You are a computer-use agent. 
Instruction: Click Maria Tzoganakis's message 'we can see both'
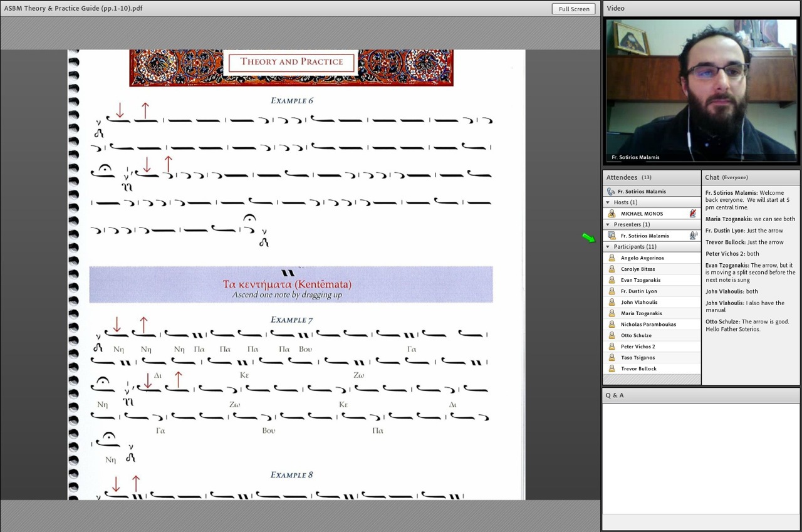pos(751,219)
